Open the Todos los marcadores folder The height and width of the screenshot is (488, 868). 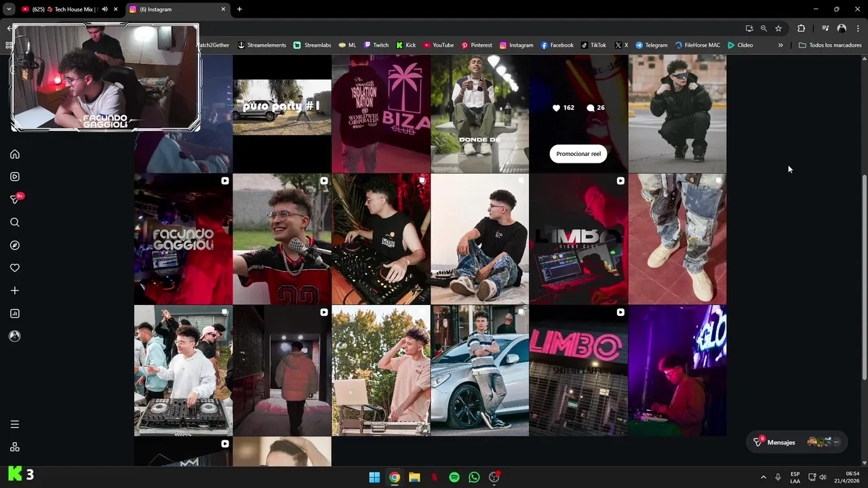tap(830, 45)
